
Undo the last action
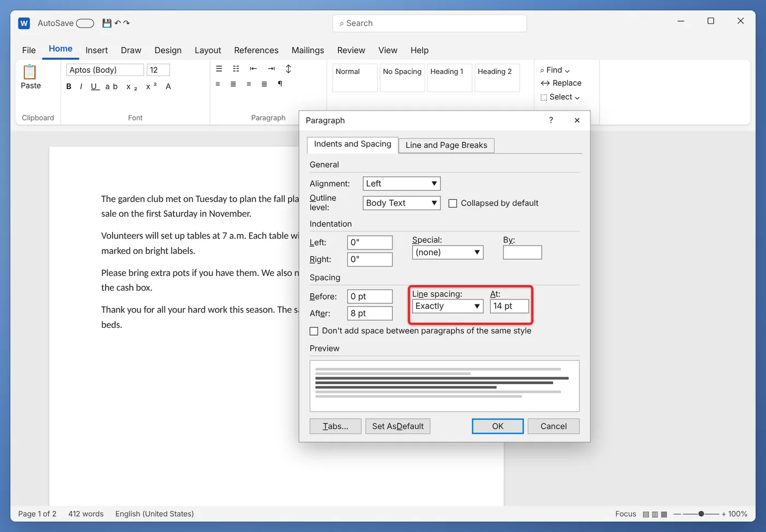click(x=118, y=23)
